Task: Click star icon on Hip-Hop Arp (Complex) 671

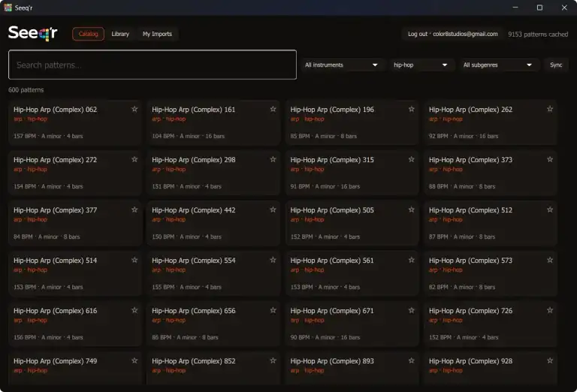Action: click(x=412, y=311)
